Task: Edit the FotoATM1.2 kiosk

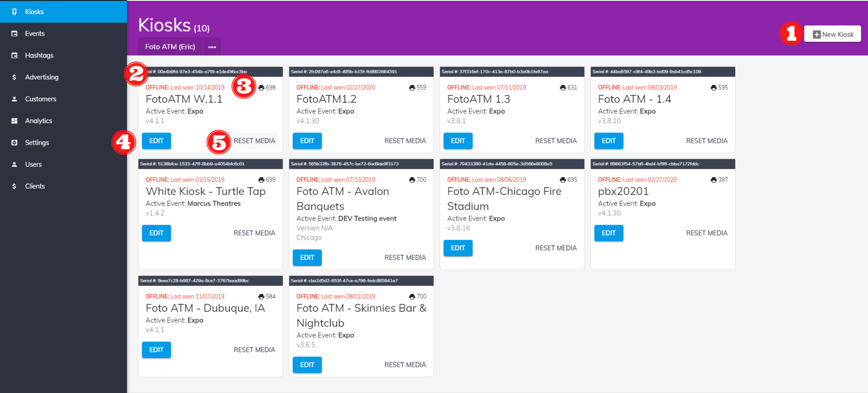Action: click(x=307, y=141)
